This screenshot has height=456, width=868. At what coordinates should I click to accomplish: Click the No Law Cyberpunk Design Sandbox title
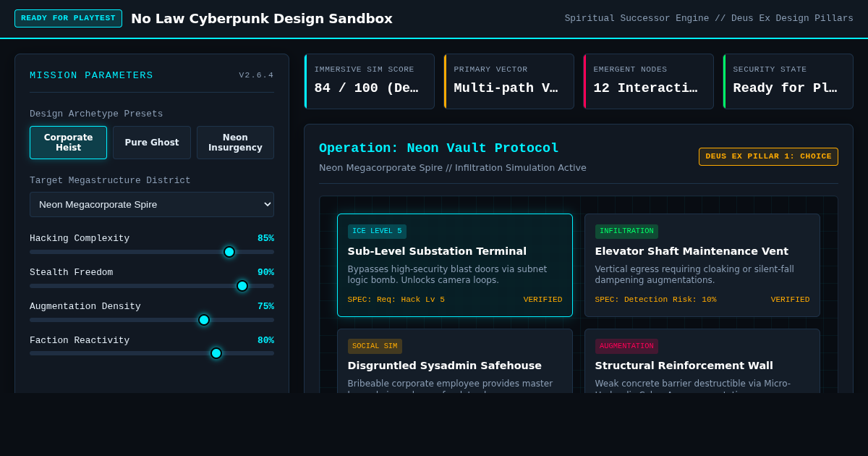click(262, 18)
